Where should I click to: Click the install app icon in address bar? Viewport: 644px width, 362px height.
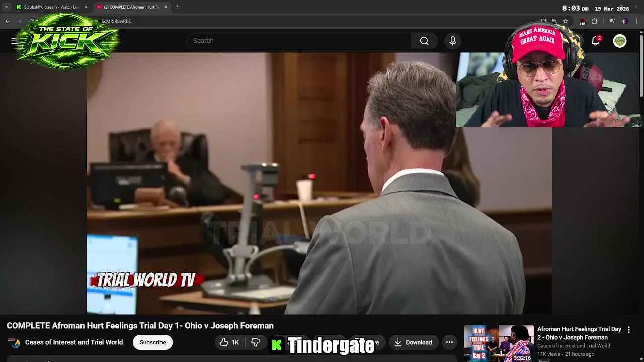(544, 21)
